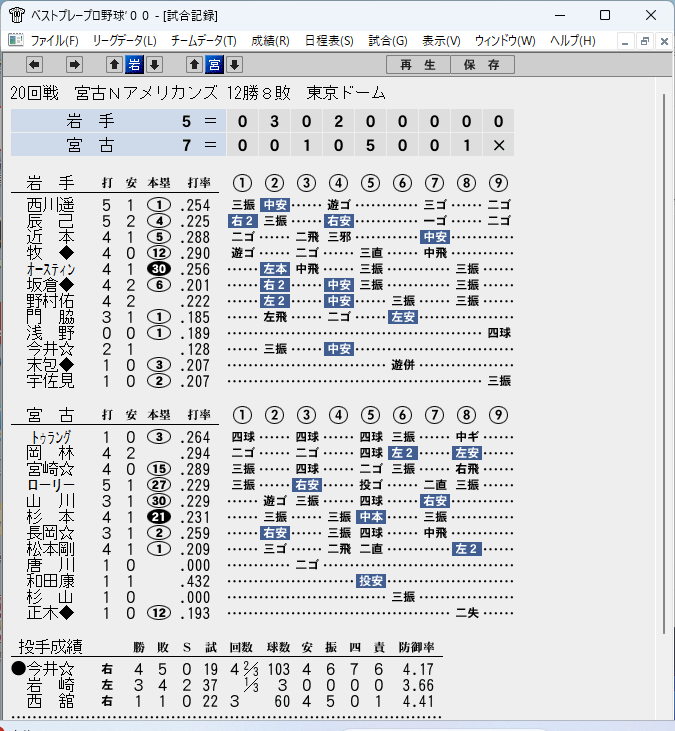This screenshot has width=675, height=731.
Task: Click 四球 result in 浅野's row
Action: point(499,333)
